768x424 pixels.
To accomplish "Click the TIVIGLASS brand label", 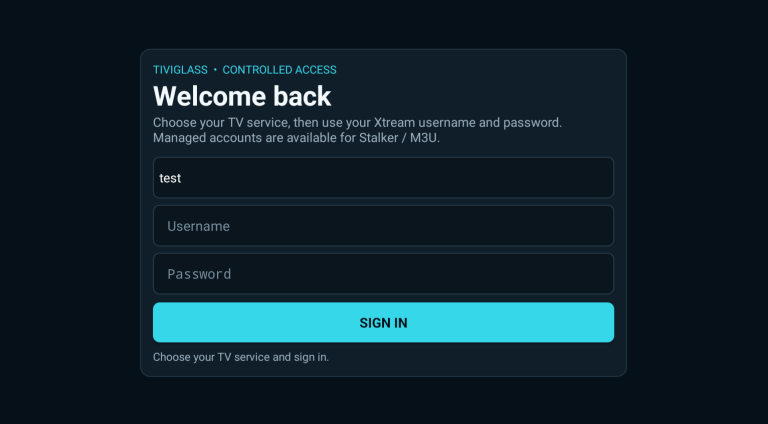I will [180, 70].
